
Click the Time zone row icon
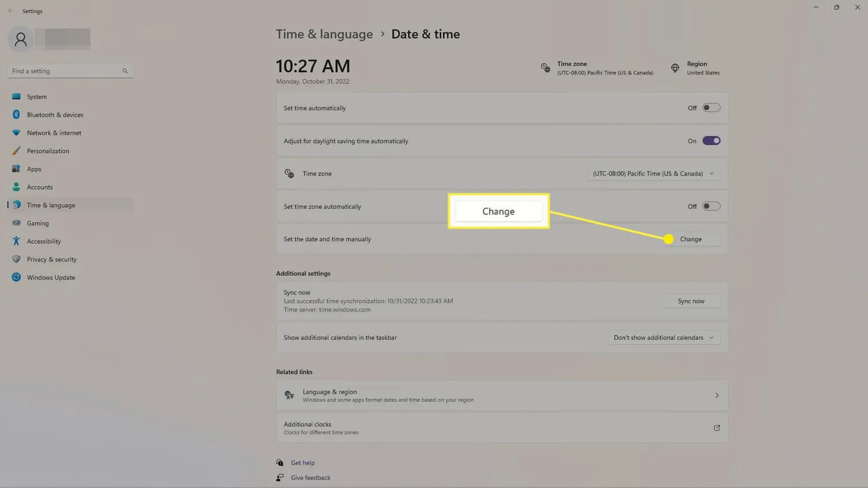[x=289, y=173]
